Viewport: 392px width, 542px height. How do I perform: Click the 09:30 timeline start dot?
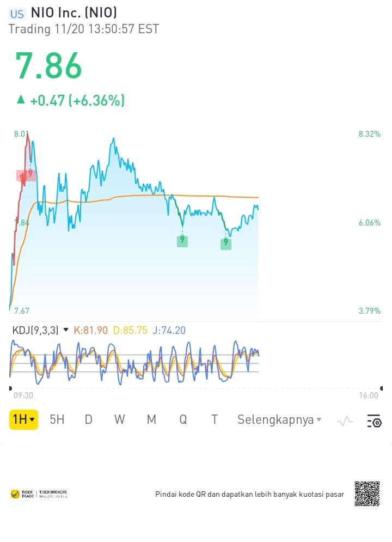[x=11, y=388]
